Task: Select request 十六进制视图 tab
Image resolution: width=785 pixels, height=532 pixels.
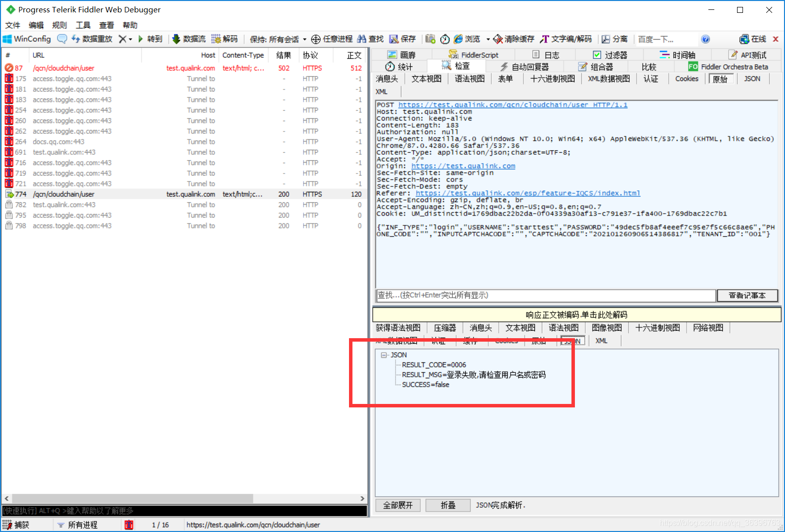Action: click(552, 79)
